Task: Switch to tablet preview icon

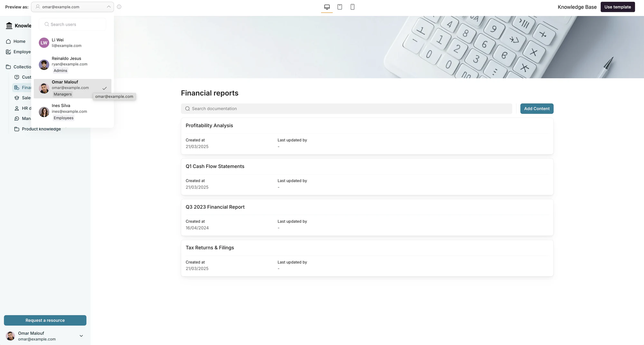Action: point(340,7)
